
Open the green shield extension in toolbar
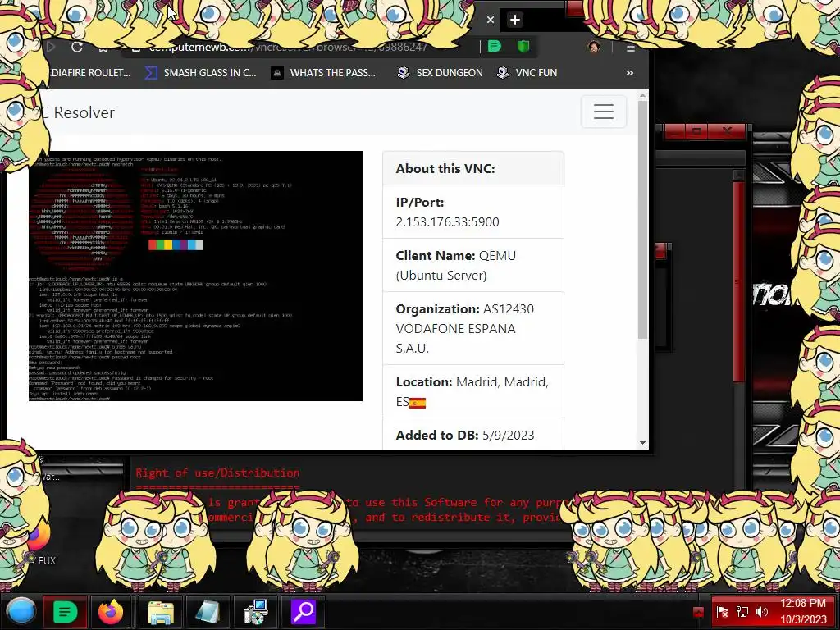point(523,47)
